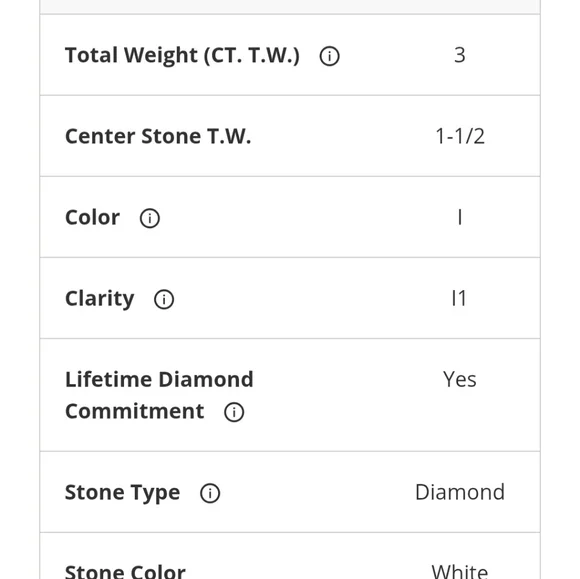Select the Lifetime Diamond Commitment label

click(x=159, y=395)
